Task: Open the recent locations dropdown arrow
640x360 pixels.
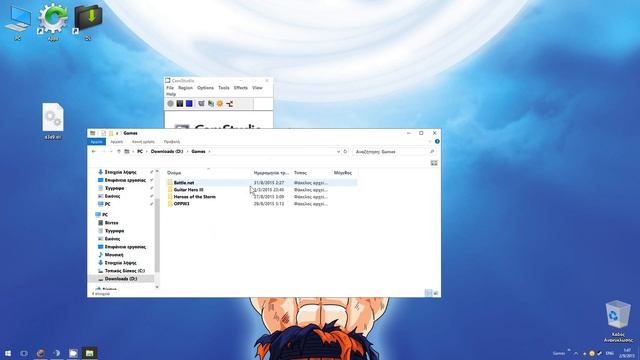Action: coord(111,151)
